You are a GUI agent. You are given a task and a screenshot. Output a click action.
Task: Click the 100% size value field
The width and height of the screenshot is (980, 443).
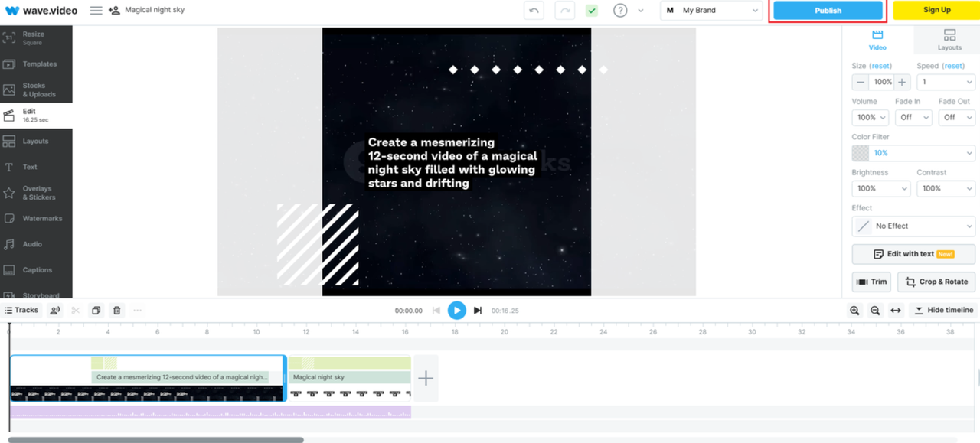coord(882,82)
